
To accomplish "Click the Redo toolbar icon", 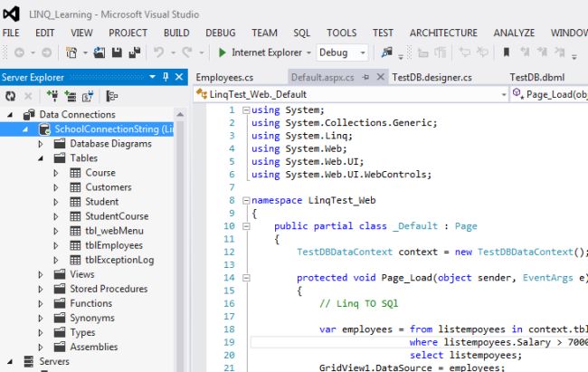I will pos(187,52).
